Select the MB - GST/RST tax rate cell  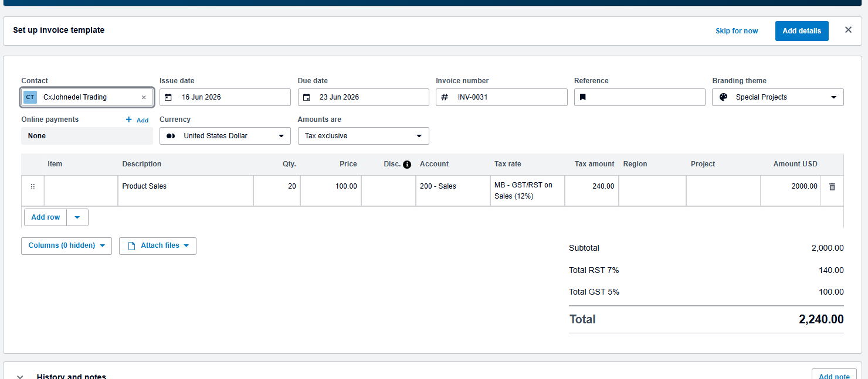point(527,191)
